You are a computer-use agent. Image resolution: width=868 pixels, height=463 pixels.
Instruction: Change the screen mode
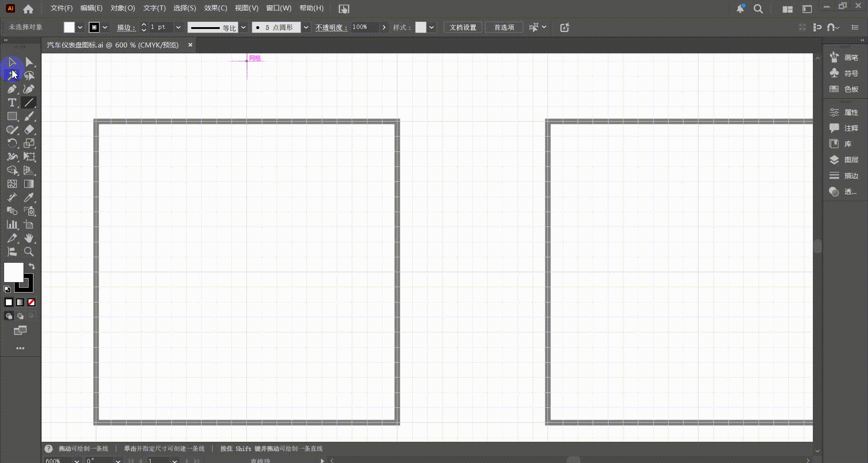click(20, 331)
